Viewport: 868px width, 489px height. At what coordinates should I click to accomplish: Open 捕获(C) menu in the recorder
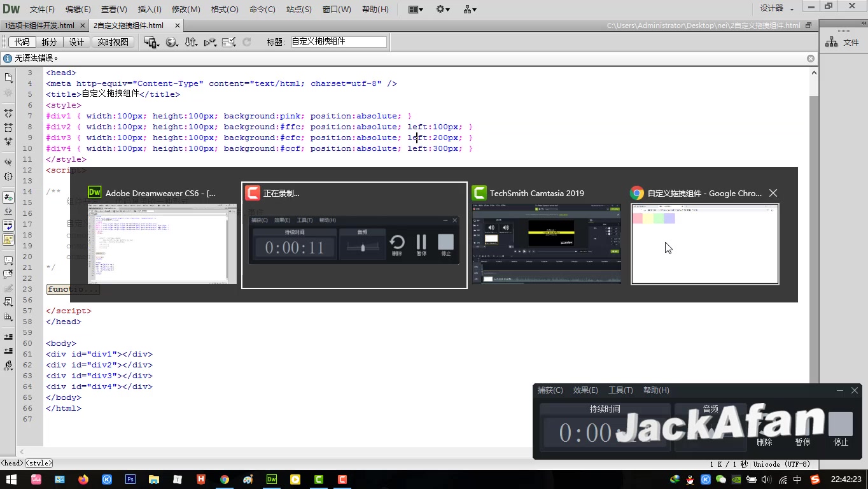(550, 390)
